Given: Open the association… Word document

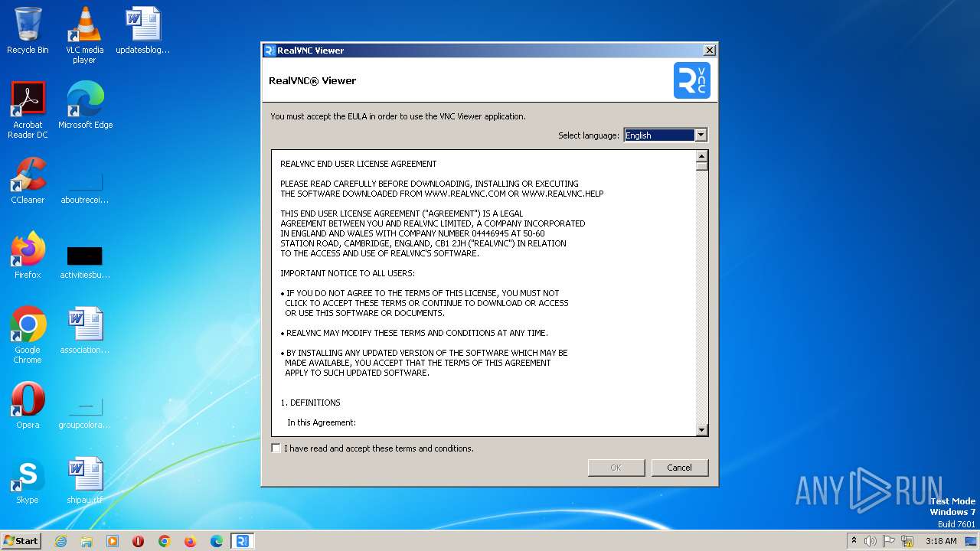Looking at the screenshot, I should (85, 330).
